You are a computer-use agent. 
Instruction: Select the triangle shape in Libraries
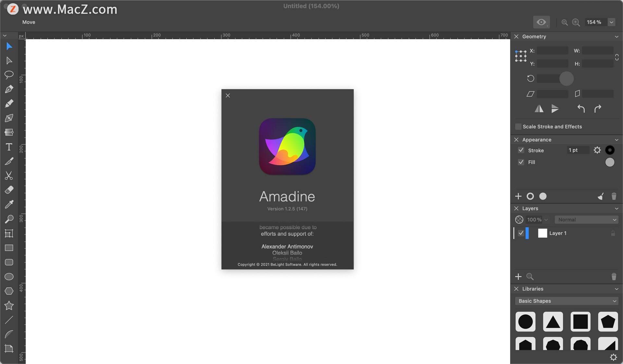553,322
